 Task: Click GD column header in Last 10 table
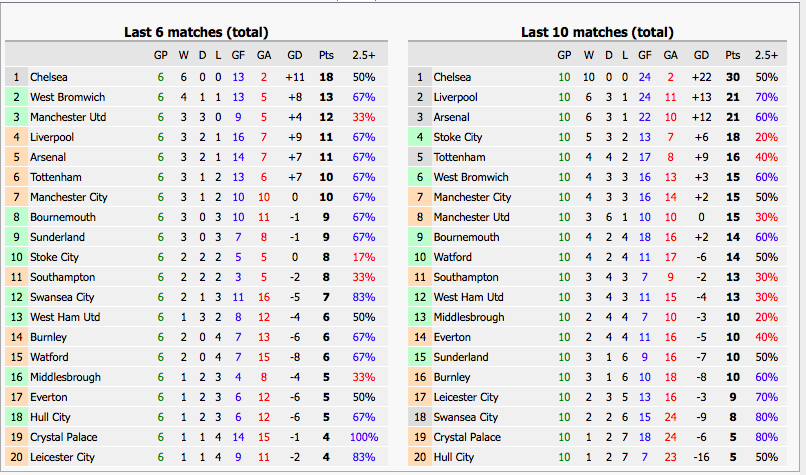point(701,55)
